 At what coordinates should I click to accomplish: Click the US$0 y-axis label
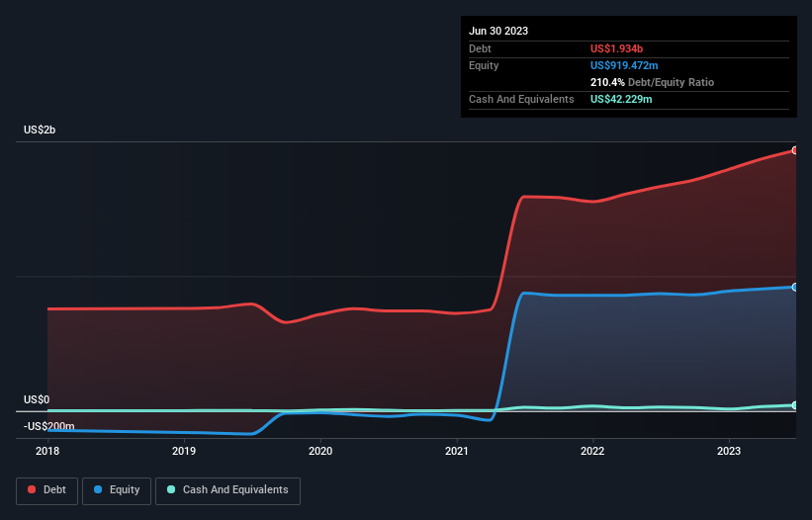click(x=37, y=400)
